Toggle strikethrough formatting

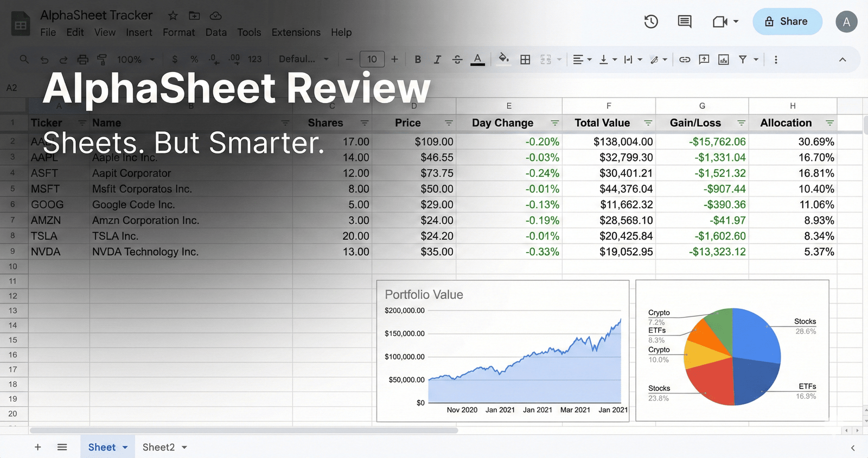[x=457, y=60]
